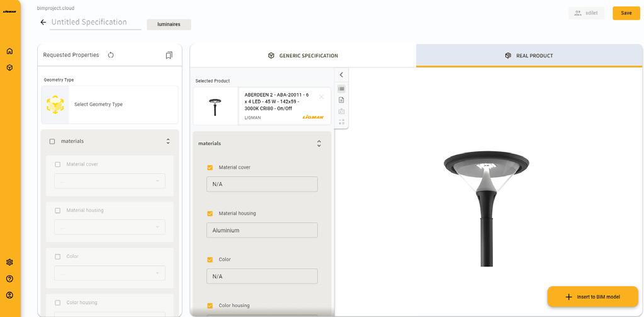The image size is (644, 317).
Task: Click the Ligman logo in sidebar top
Action: (9, 11)
